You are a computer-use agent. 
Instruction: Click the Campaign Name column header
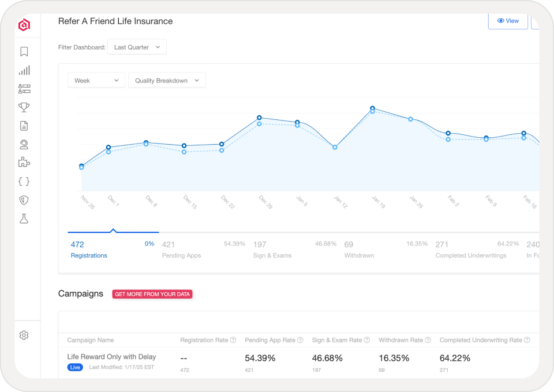pos(91,340)
